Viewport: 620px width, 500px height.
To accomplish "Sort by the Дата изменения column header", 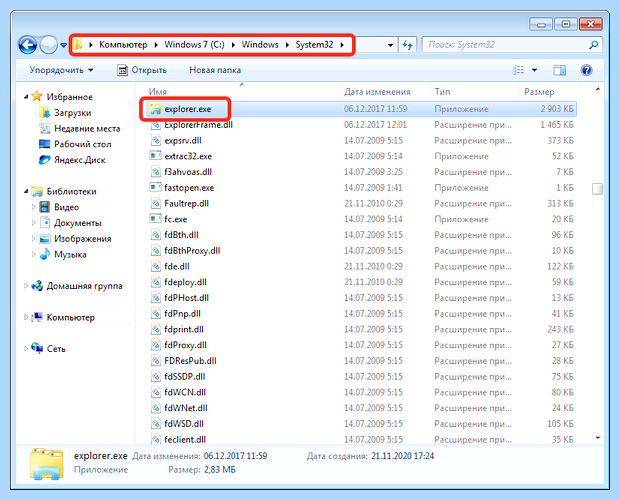I will 377,92.
